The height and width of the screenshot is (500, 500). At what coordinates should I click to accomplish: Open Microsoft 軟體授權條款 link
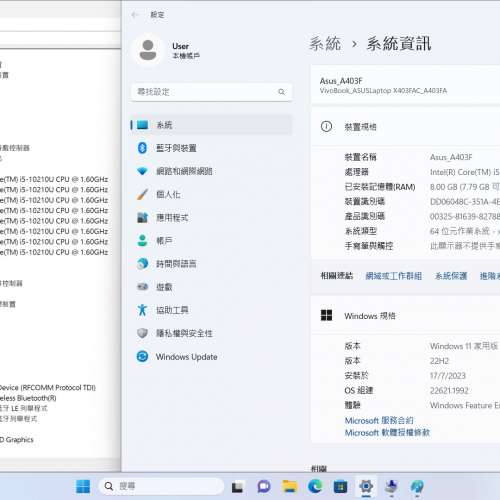click(x=387, y=433)
